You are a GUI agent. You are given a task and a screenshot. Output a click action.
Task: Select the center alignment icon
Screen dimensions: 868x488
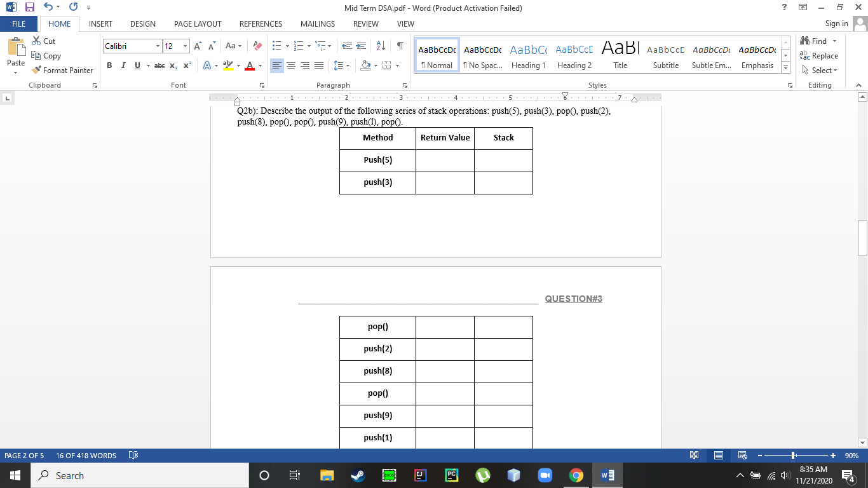291,65
